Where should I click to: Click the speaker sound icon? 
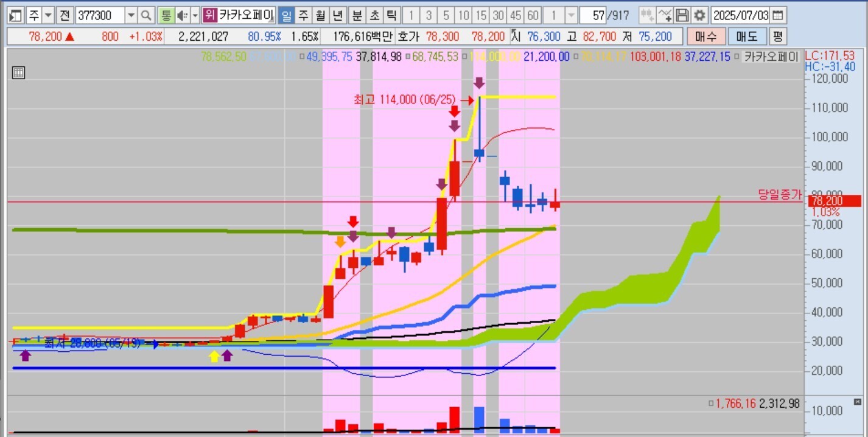[x=181, y=15]
